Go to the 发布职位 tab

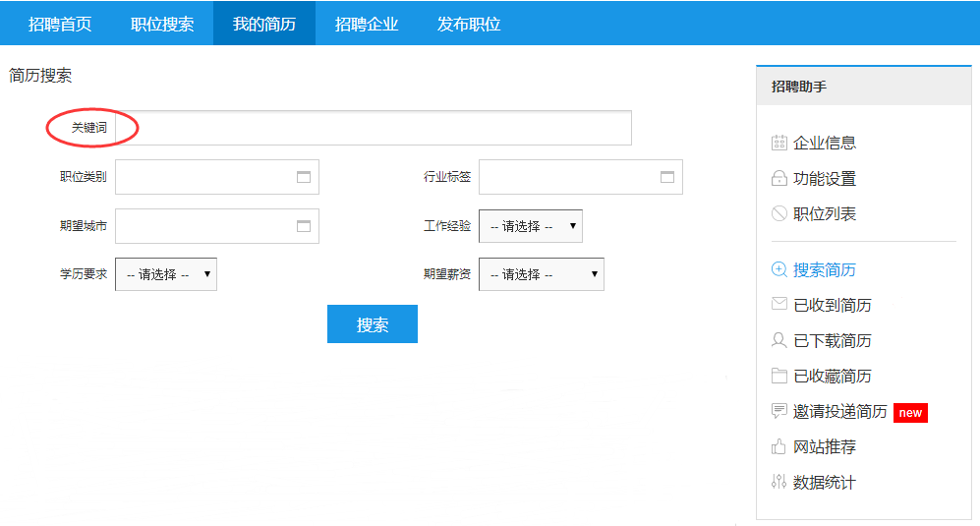point(469,24)
